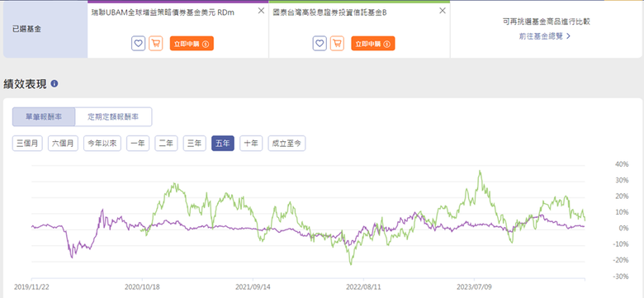This screenshot has height=298, width=644.
Task: Choose the 十年 period button
Action: [x=251, y=144]
